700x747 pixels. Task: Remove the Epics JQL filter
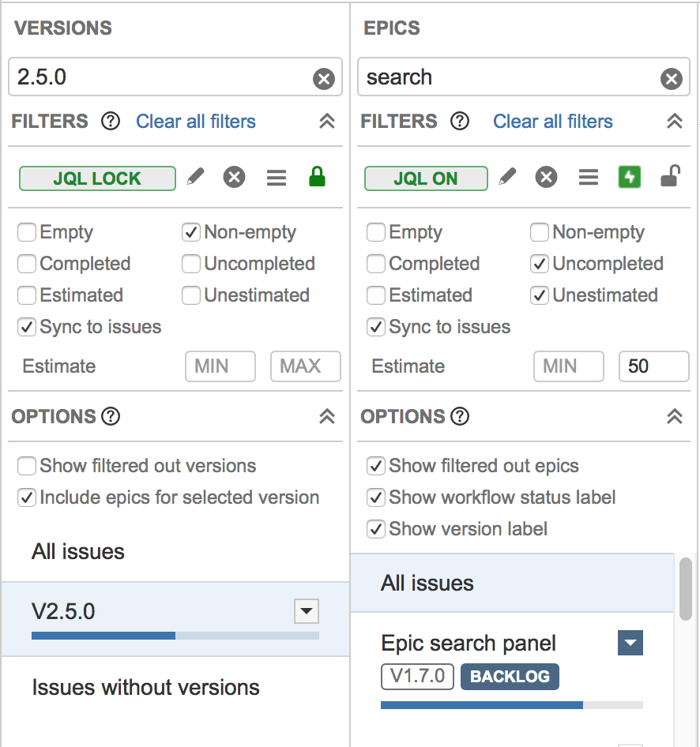coord(546,178)
